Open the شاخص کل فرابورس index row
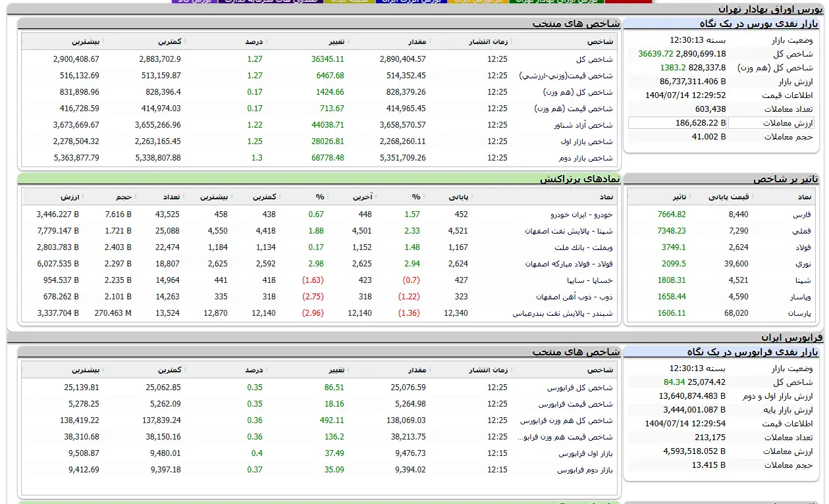The height and width of the screenshot is (504, 829). click(585, 388)
